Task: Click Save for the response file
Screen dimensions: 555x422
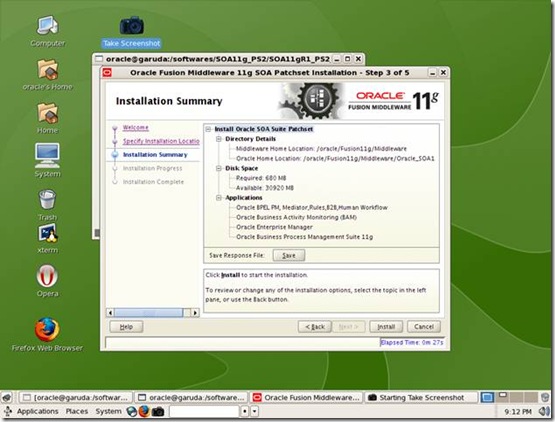Action: click(288, 255)
